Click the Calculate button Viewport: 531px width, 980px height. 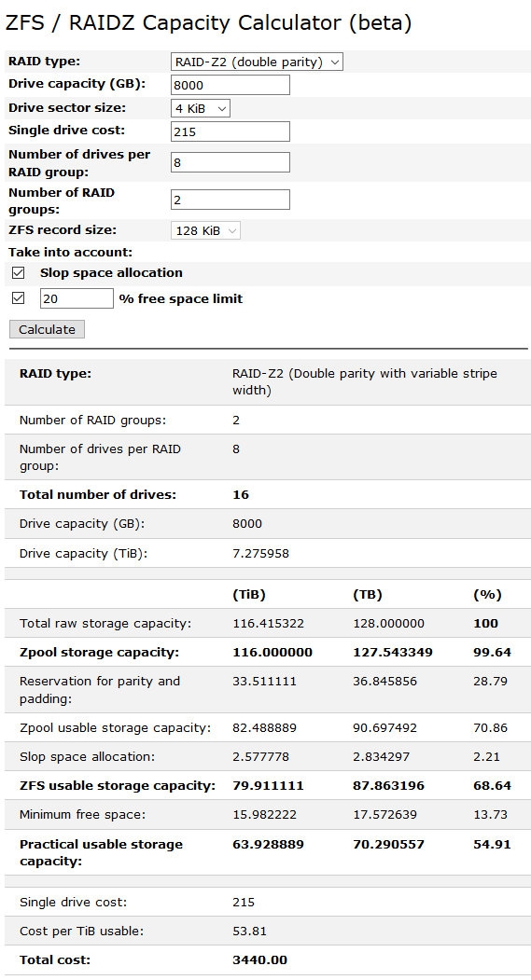point(47,329)
